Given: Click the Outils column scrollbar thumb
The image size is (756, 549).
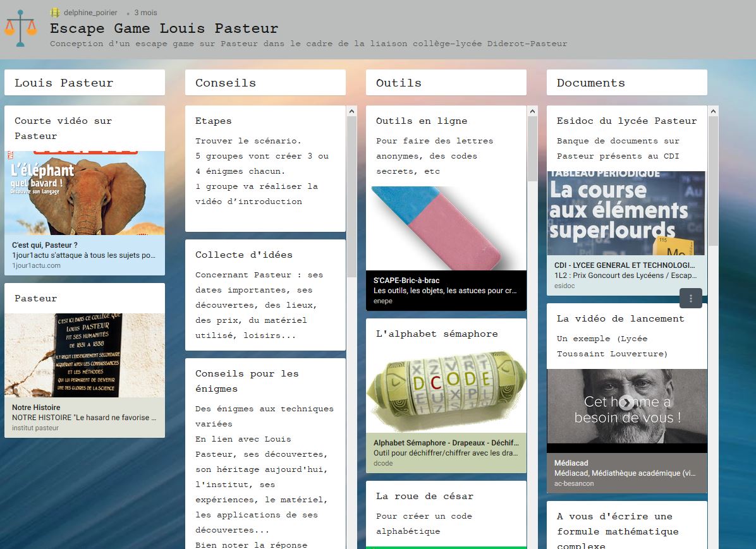Looking at the screenshot, I should [532, 149].
